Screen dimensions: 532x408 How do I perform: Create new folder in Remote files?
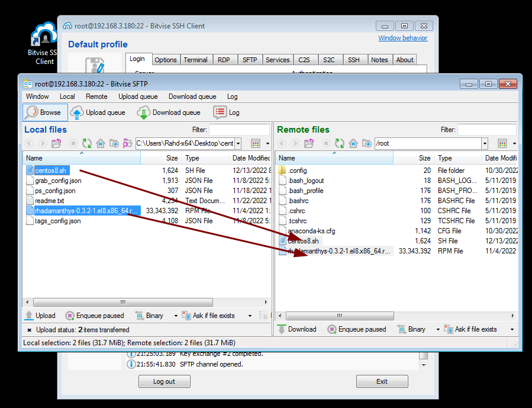[x=367, y=143]
